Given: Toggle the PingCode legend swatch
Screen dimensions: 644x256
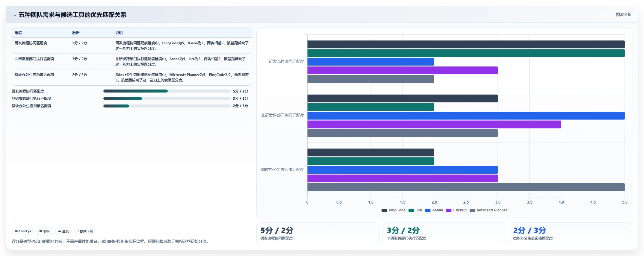Looking at the screenshot, I should (x=384, y=210).
